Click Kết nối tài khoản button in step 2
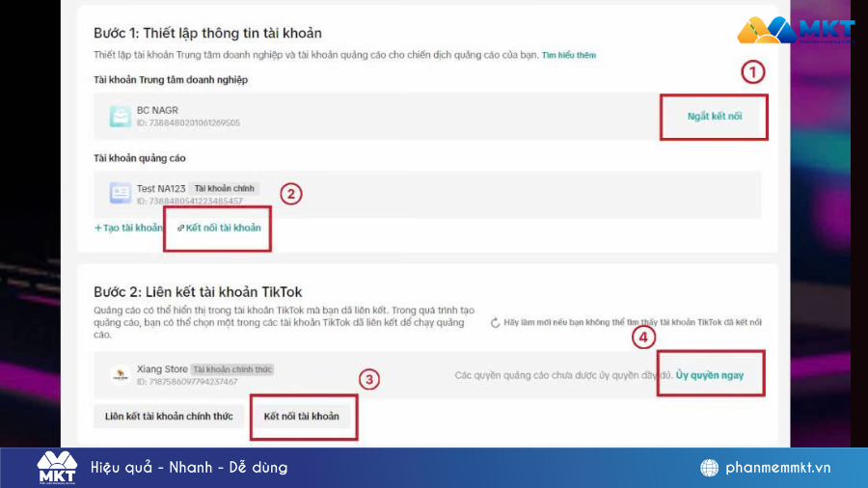 tap(301, 416)
